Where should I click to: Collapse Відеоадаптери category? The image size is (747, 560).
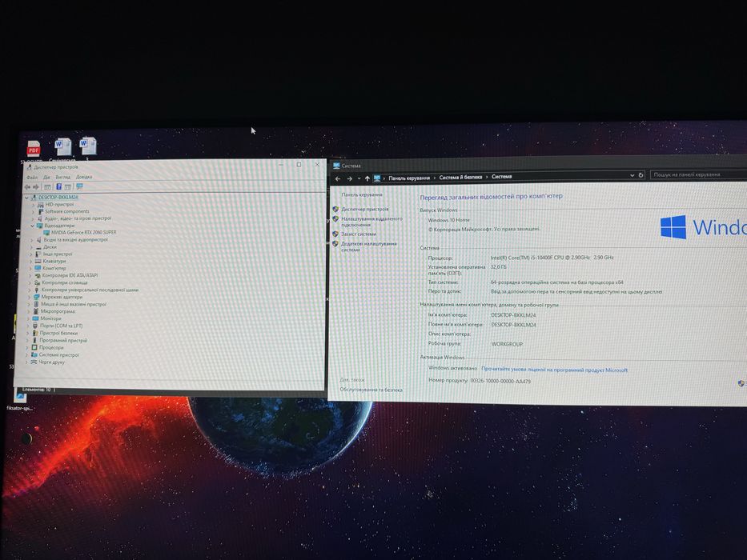32,226
